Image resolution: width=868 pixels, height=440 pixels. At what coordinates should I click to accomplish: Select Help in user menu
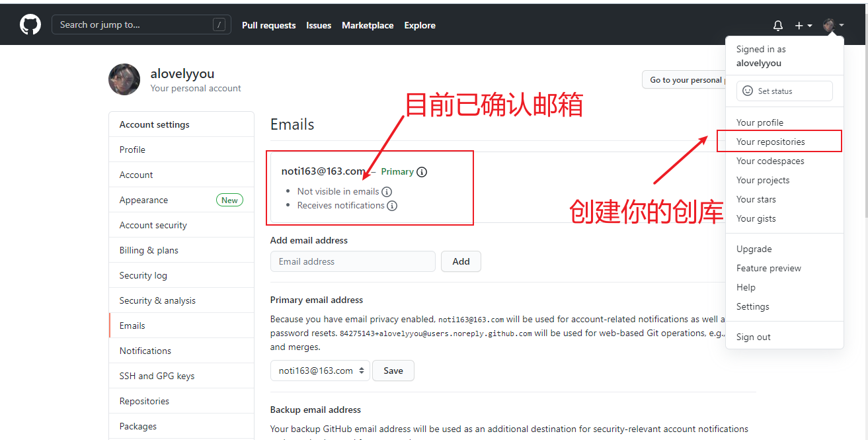point(785,287)
